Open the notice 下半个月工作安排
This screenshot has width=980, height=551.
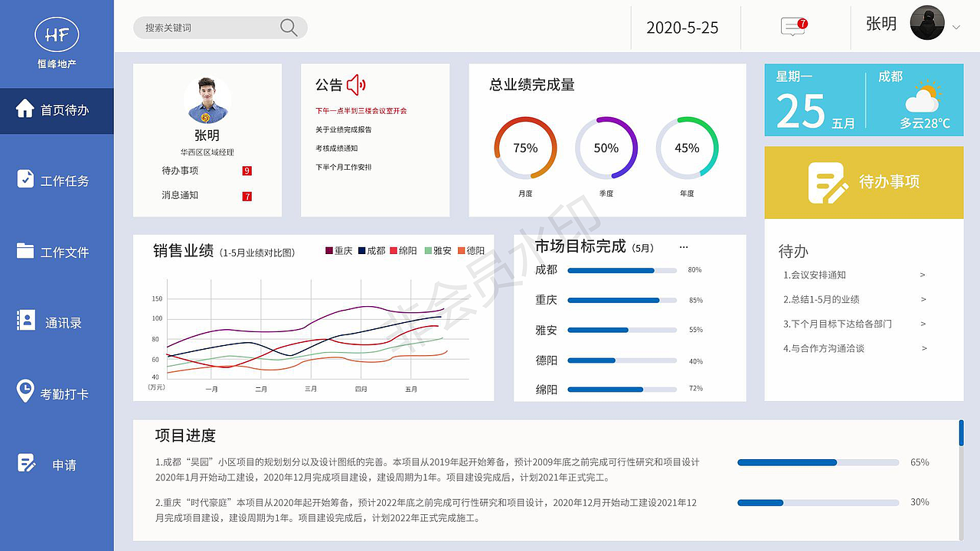click(343, 167)
